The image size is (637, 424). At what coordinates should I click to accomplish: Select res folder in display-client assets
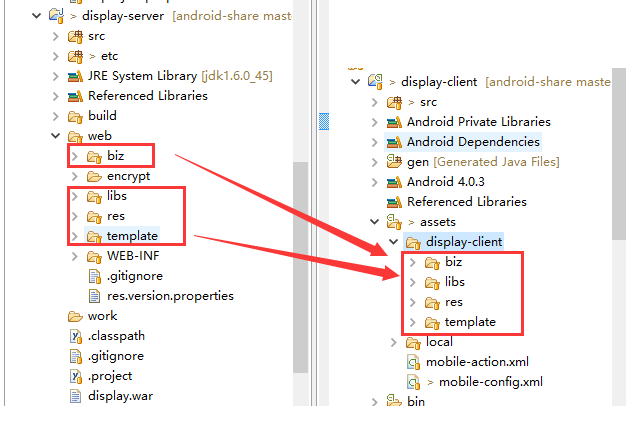point(454,302)
